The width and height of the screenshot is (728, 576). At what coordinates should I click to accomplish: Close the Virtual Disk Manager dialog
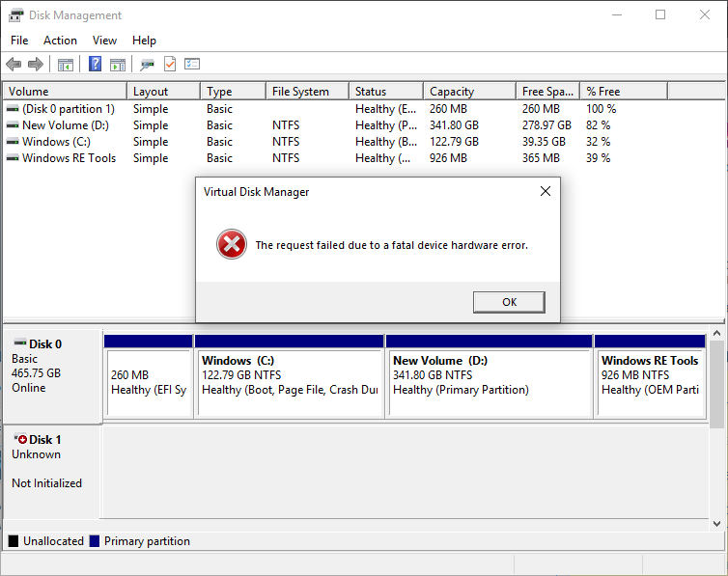tap(546, 191)
